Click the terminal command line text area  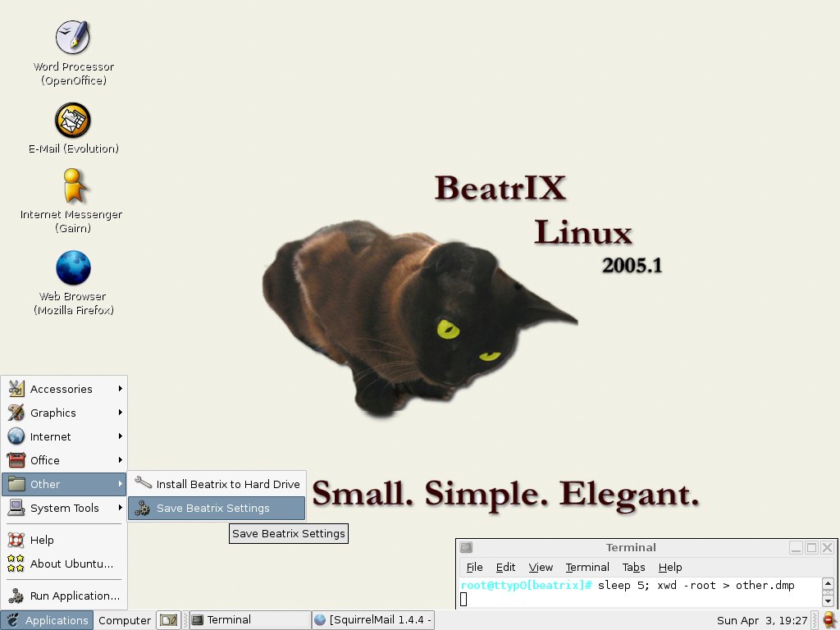point(640,592)
